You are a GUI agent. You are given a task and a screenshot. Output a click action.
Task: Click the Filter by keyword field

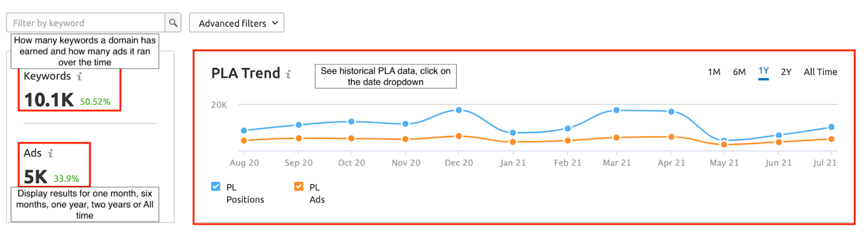[x=86, y=23]
